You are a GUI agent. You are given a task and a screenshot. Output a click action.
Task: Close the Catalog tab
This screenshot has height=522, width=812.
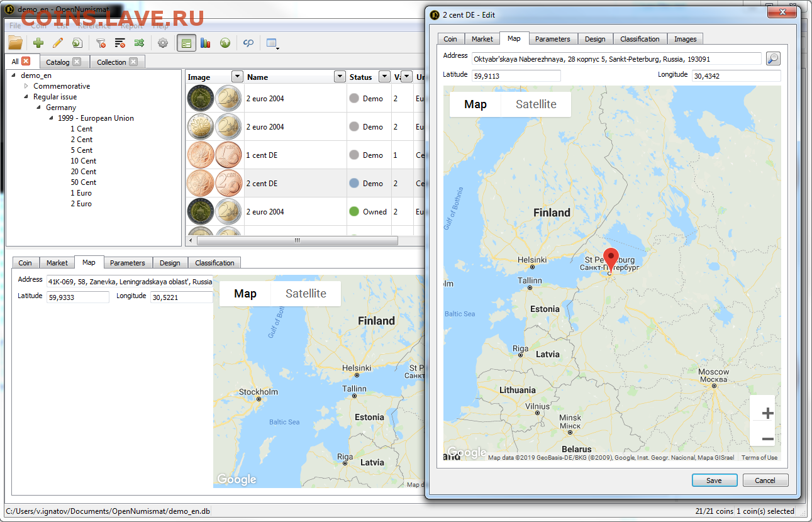click(x=77, y=62)
